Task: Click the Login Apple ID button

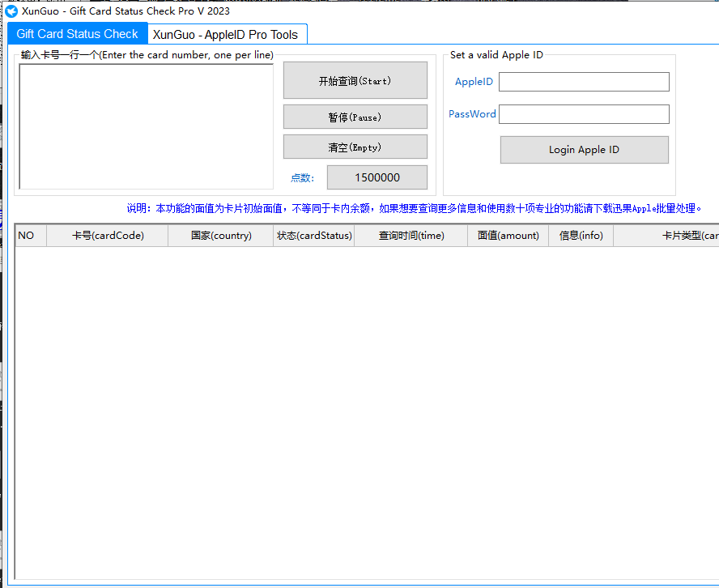Action: [x=584, y=150]
